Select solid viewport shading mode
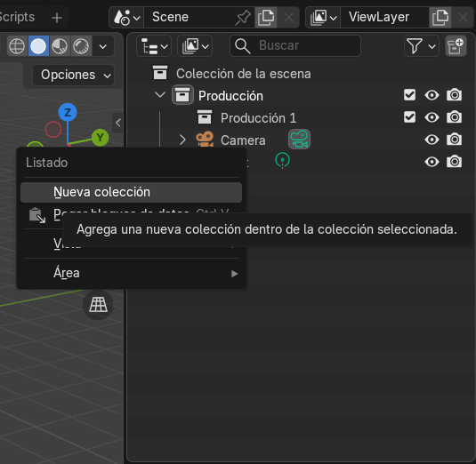The width and height of the screenshot is (476, 464). coord(38,46)
